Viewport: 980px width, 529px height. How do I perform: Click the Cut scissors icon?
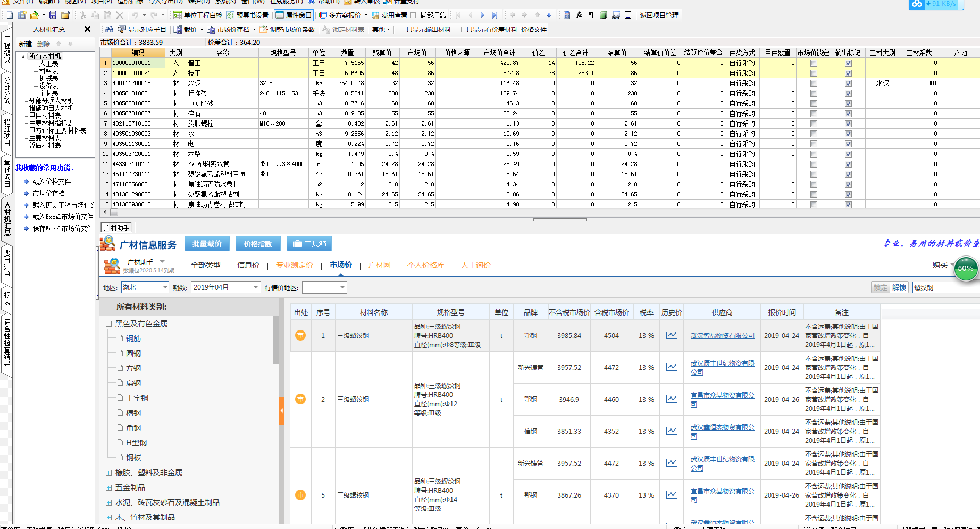pyautogui.click(x=83, y=15)
